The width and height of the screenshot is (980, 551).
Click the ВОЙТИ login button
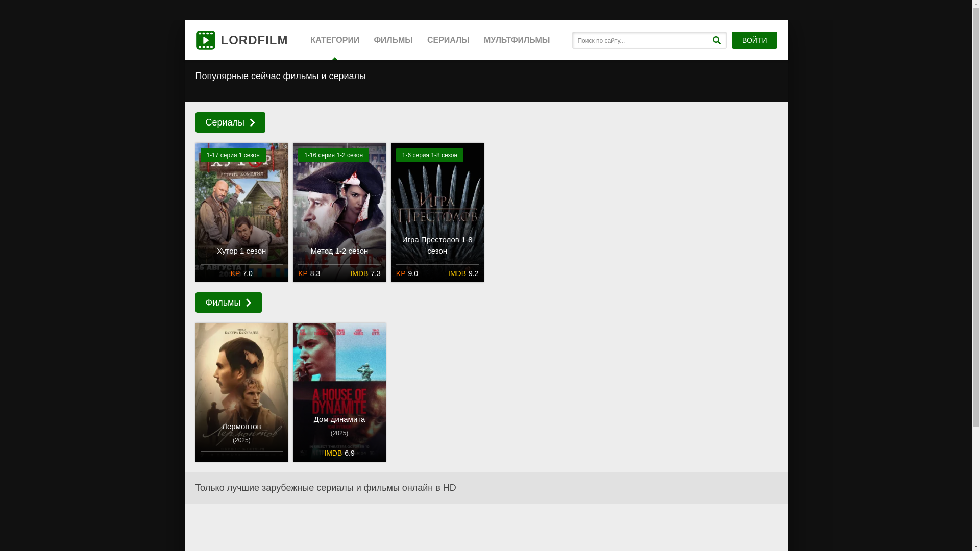(x=754, y=40)
